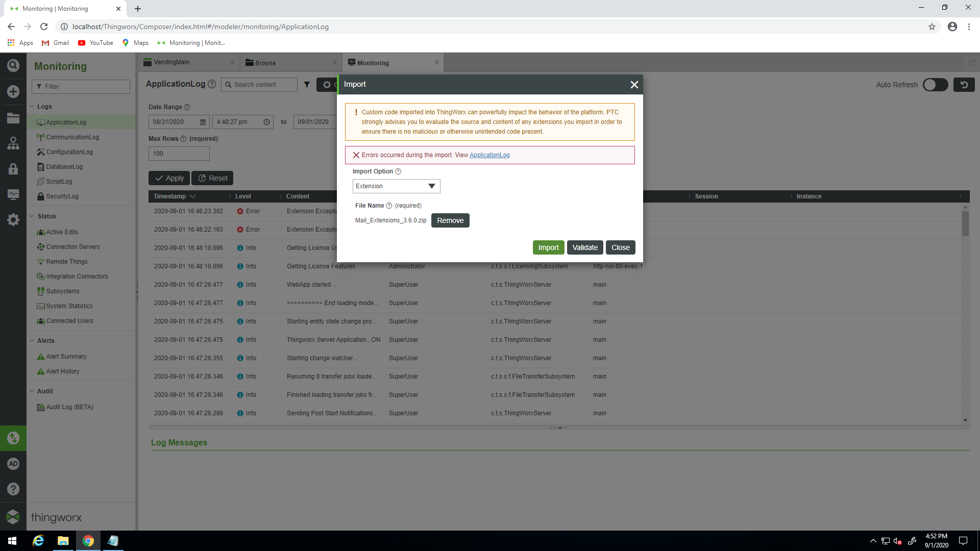Image resolution: width=980 pixels, height=551 pixels.
Task: Sort by the Timestamp column chevron
Action: 193,196
